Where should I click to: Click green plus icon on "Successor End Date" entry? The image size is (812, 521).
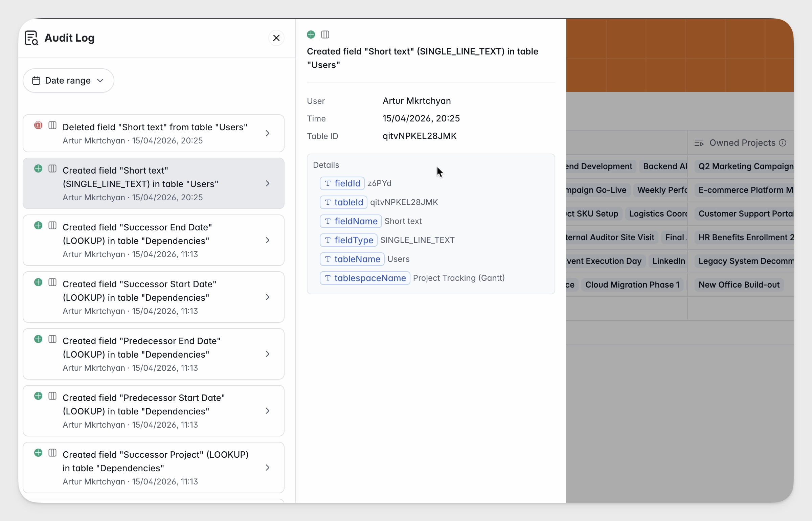pos(38,225)
